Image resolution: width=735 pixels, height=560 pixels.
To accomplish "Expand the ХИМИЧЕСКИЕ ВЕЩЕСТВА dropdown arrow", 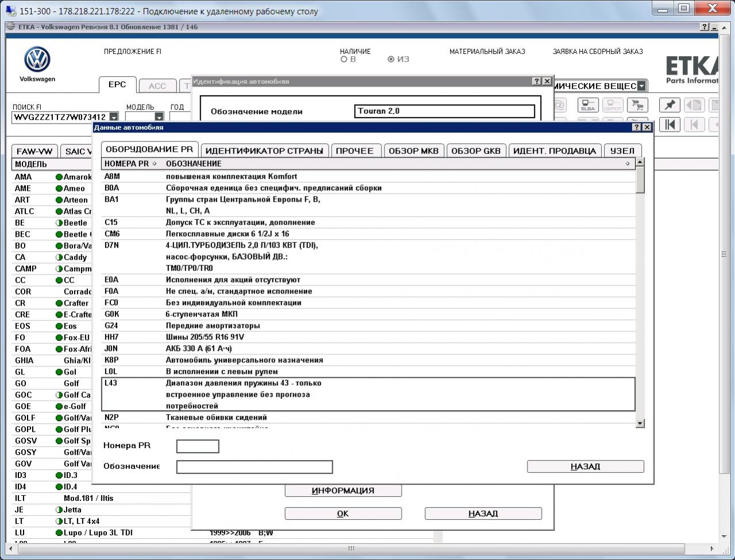I will (x=641, y=86).
